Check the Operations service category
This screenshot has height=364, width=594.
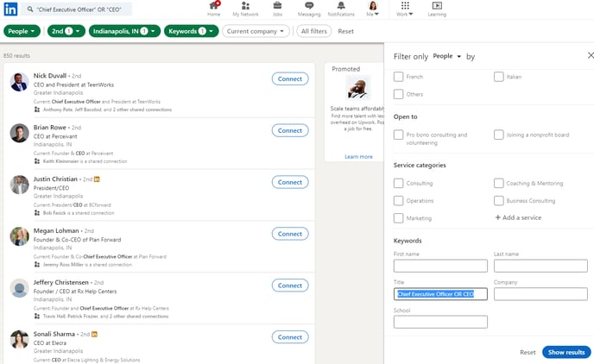(x=398, y=200)
